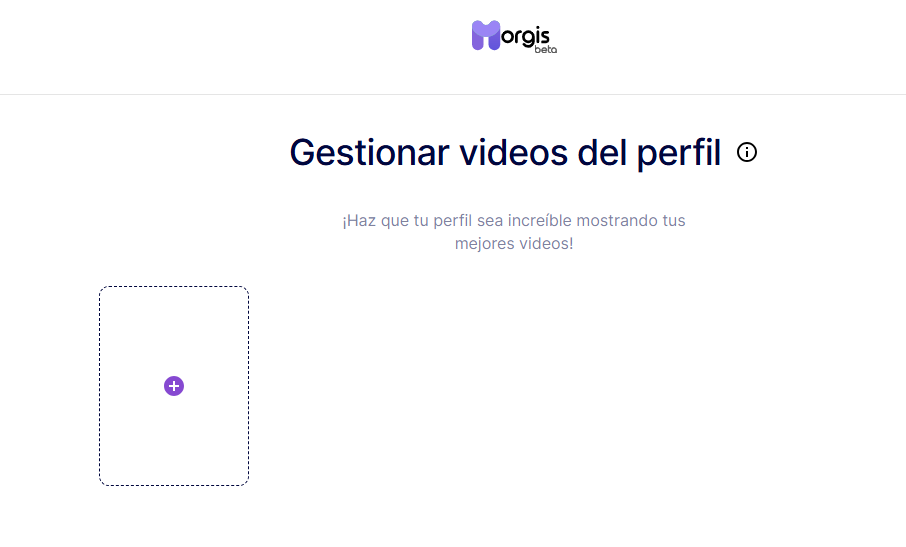This screenshot has width=906, height=547.
Task: Select the dashed video upload box
Action: pos(174,386)
